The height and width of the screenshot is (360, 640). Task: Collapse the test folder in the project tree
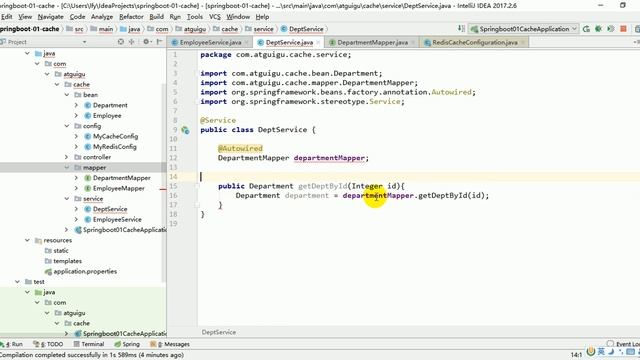pos(18,282)
